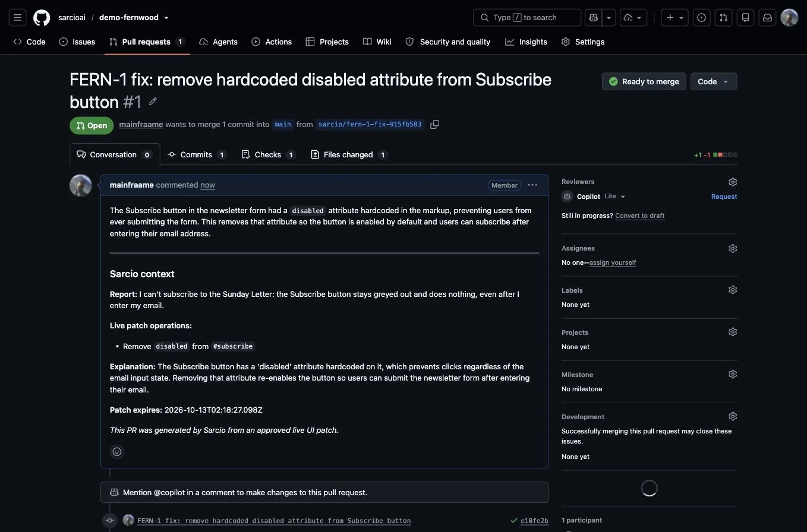
Task: Open the Copilot chat icon in header
Action: coord(593,18)
